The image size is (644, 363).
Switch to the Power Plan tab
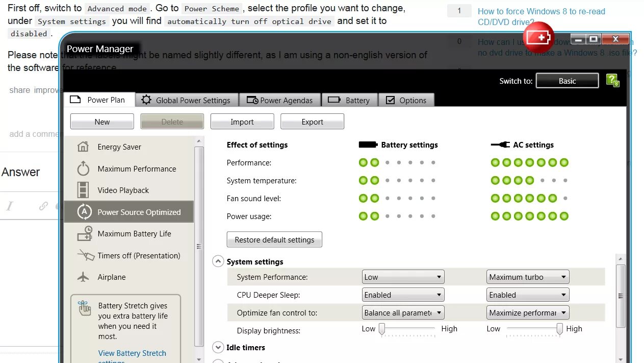[x=99, y=100]
